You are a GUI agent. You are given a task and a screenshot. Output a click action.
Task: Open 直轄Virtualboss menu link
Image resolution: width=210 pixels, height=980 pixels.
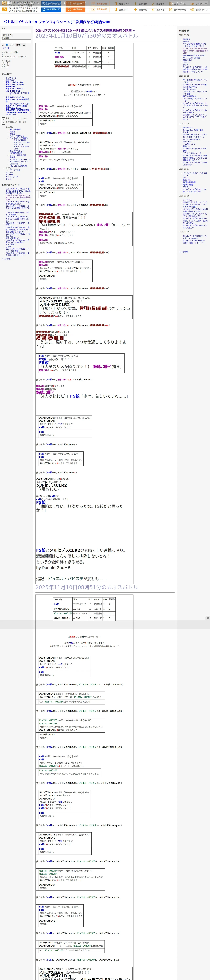(x=13, y=108)
